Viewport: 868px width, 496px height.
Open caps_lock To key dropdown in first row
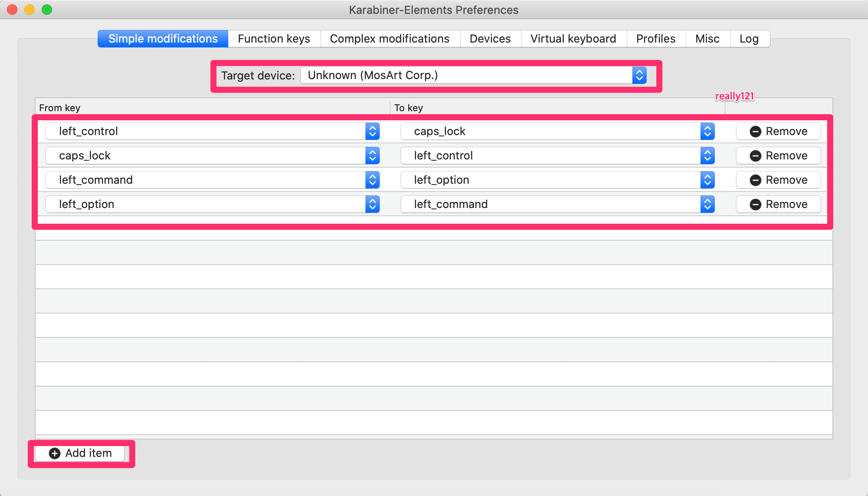(557, 131)
